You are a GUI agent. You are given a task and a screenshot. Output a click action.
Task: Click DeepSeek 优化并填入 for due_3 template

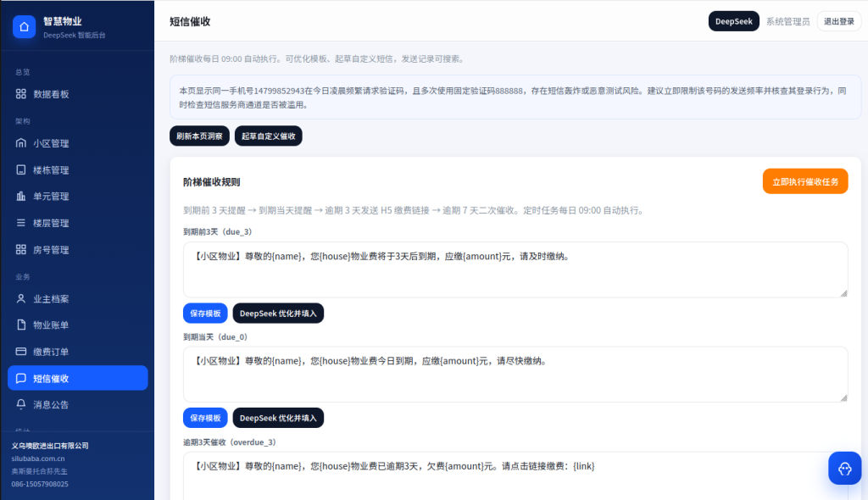coord(278,314)
